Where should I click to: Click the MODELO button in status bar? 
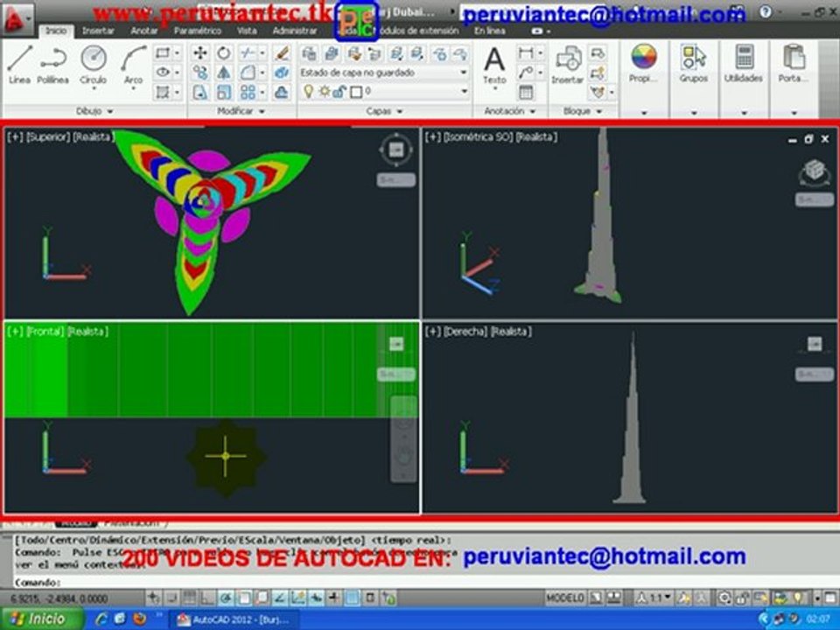point(564,598)
